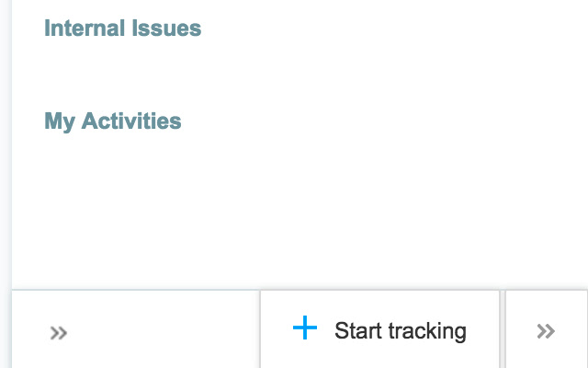Hit the gray double arrow at bottom right
This screenshot has width=588, height=368.
point(546,331)
